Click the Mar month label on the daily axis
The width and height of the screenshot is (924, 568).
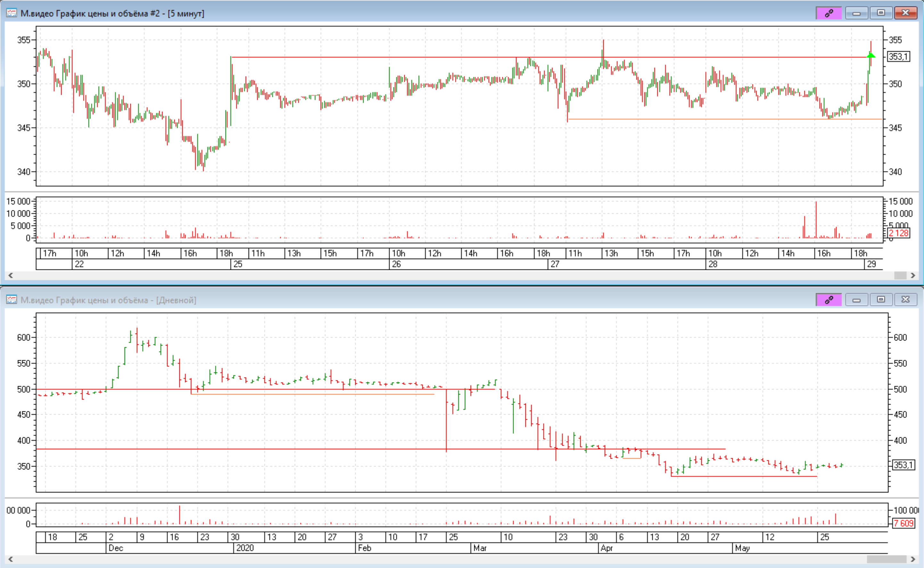[480, 548]
